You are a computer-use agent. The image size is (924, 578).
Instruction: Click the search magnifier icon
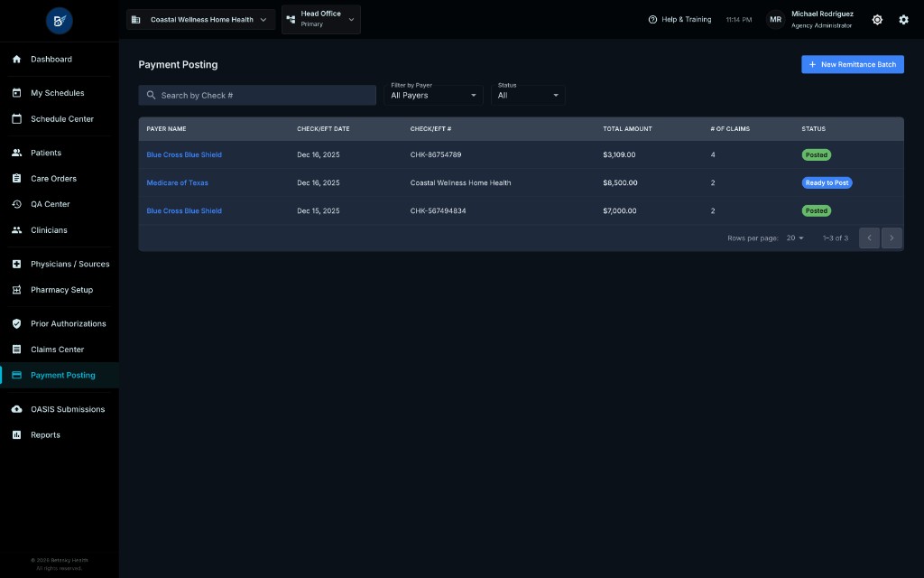coord(151,95)
